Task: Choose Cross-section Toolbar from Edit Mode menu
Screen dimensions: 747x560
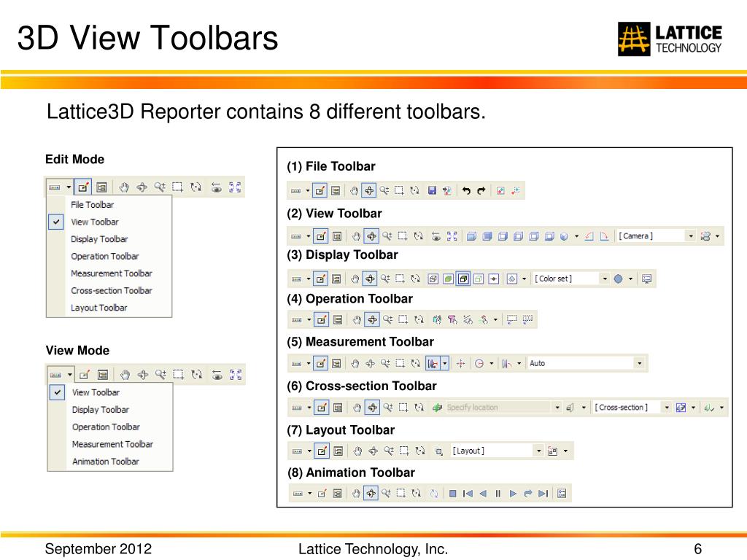Action: [x=109, y=290]
